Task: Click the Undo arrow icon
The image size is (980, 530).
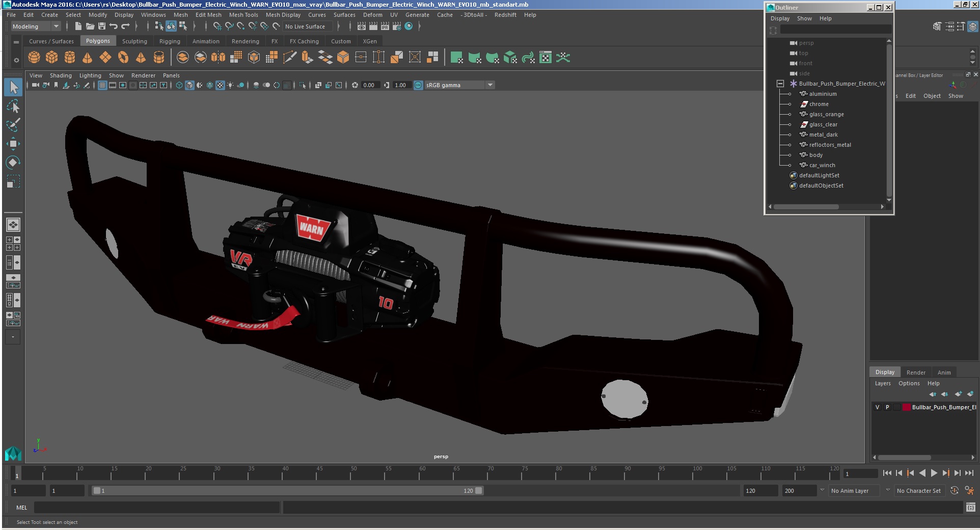Action: [x=113, y=26]
